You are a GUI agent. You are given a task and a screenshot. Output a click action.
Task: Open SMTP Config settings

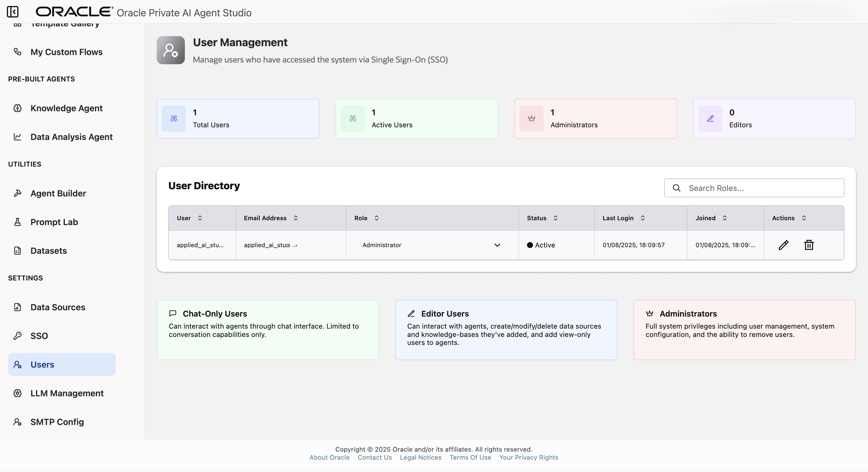(57, 422)
